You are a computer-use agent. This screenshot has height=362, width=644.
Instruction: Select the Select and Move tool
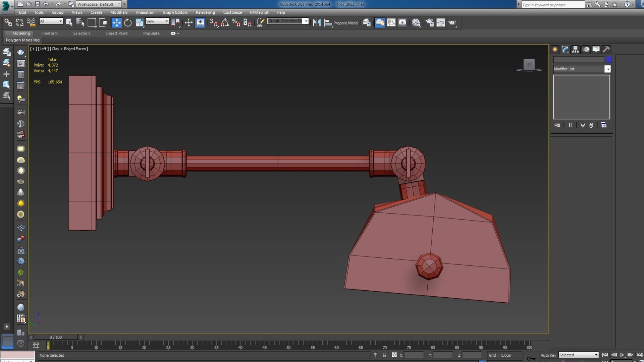pyautogui.click(x=116, y=22)
